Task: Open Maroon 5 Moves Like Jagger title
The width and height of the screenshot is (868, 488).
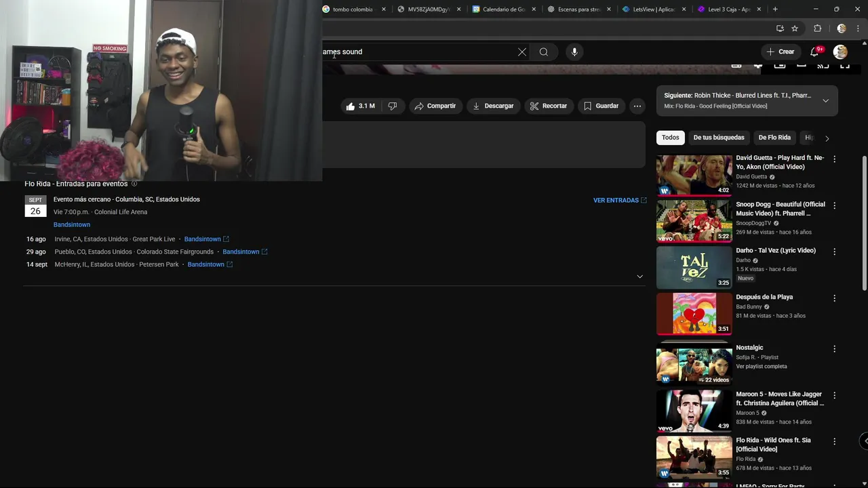Action: pos(780,399)
